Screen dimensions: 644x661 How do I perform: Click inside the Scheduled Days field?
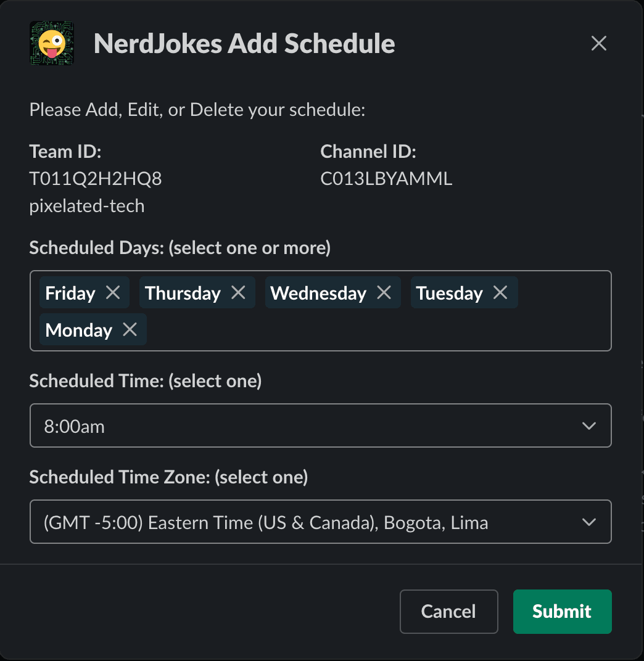point(321,310)
